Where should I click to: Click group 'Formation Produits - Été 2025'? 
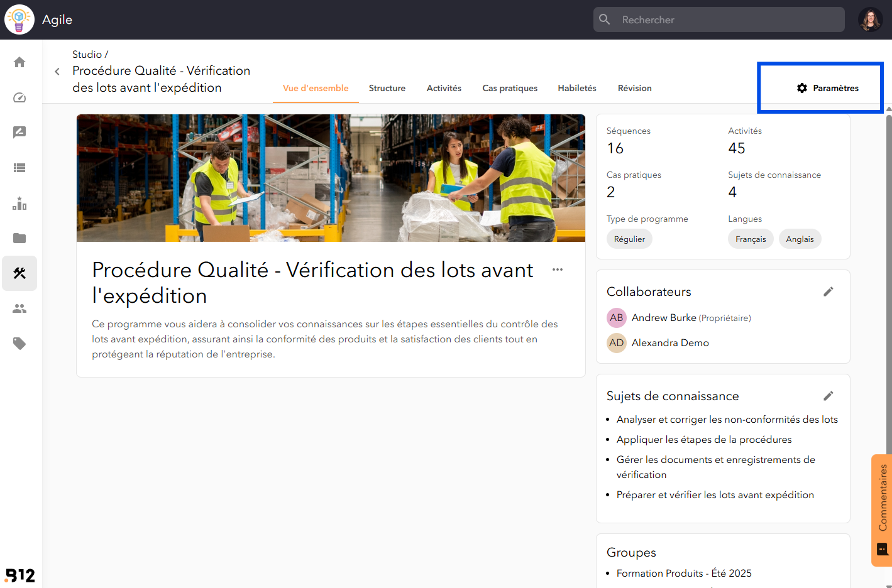[x=684, y=574]
